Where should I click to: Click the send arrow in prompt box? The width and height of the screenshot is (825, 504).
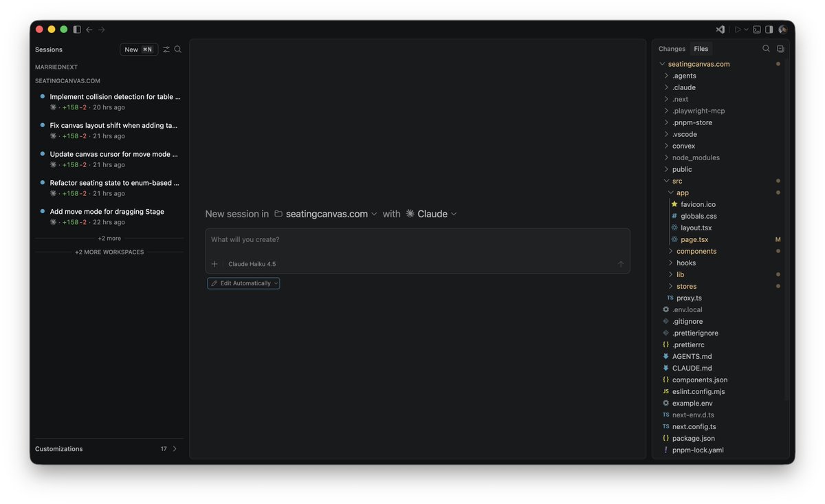[621, 264]
